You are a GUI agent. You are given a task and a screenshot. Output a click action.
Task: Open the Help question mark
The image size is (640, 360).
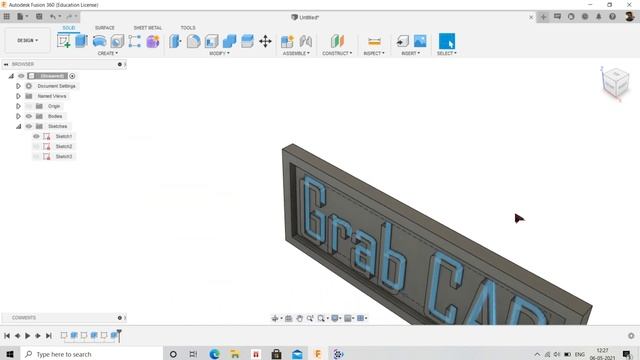click(x=612, y=17)
